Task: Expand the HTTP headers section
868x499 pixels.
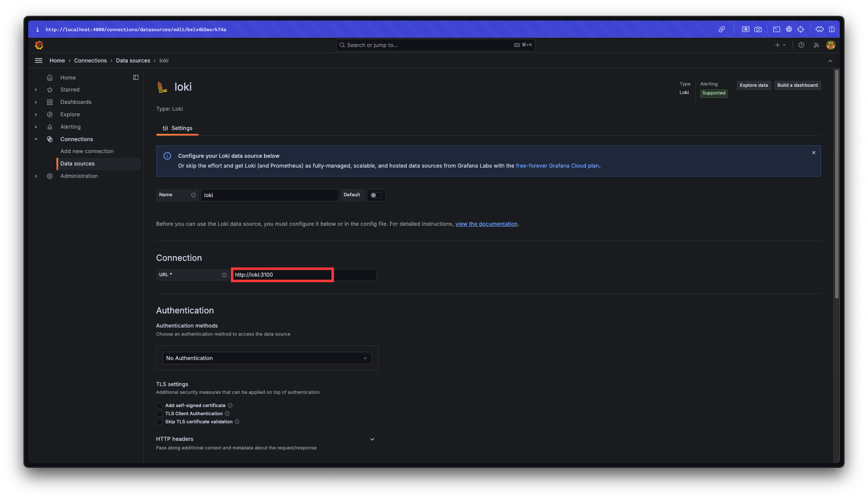Action: [x=372, y=439]
